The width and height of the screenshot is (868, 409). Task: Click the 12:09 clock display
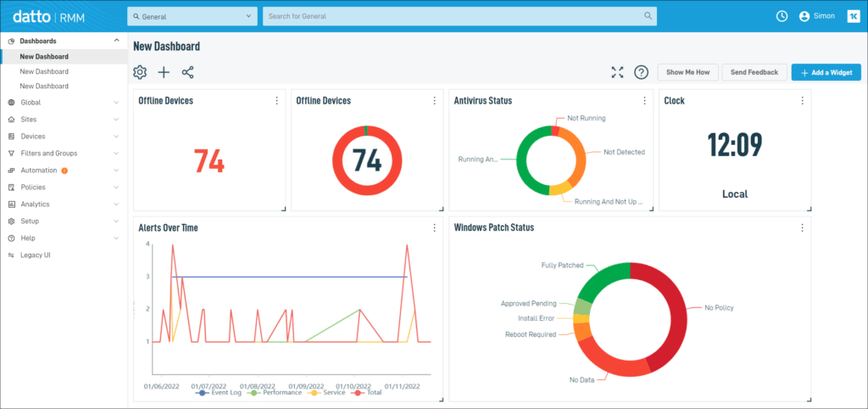735,144
